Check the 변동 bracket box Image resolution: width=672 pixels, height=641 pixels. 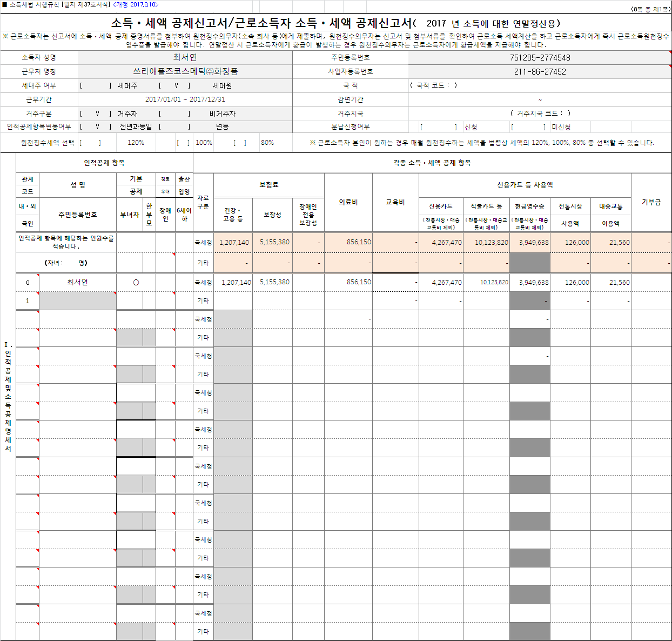pos(174,126)
